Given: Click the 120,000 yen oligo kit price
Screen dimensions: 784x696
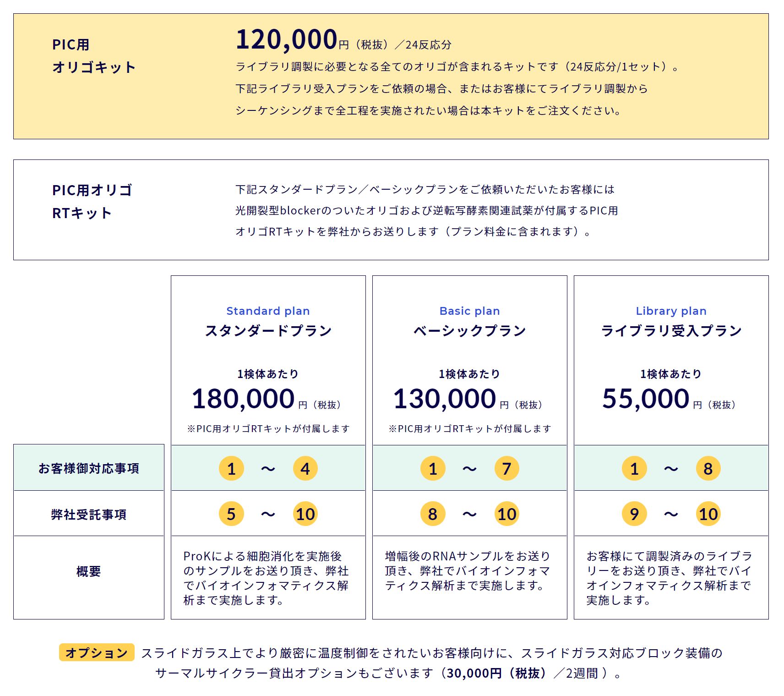Looking at the screenshot, I should [287, 40].
